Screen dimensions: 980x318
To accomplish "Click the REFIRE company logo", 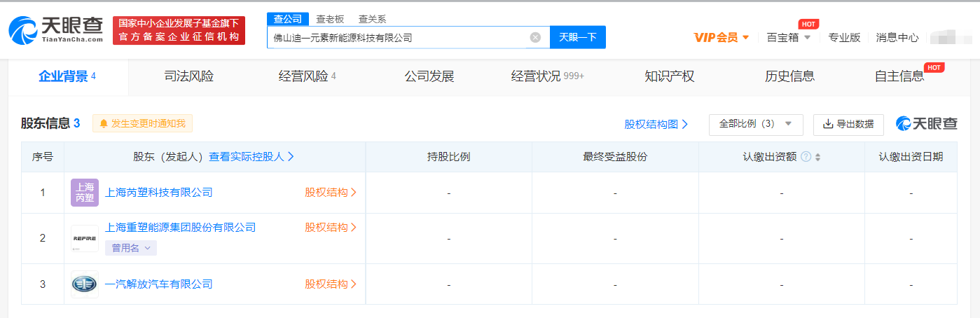I will pos(85,238).
